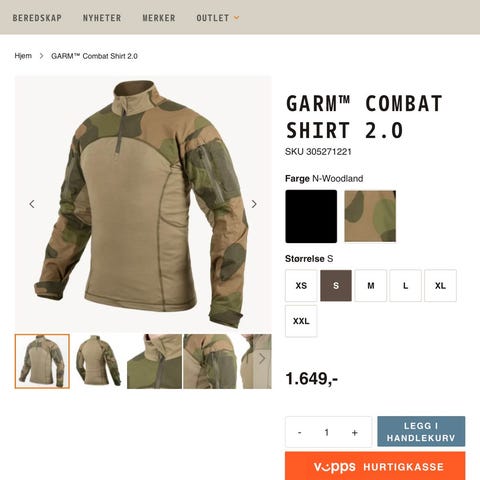The height and width of the screenshot is (480, 480).
Task: Open the Beredskap menu
Action: (37, 18)
